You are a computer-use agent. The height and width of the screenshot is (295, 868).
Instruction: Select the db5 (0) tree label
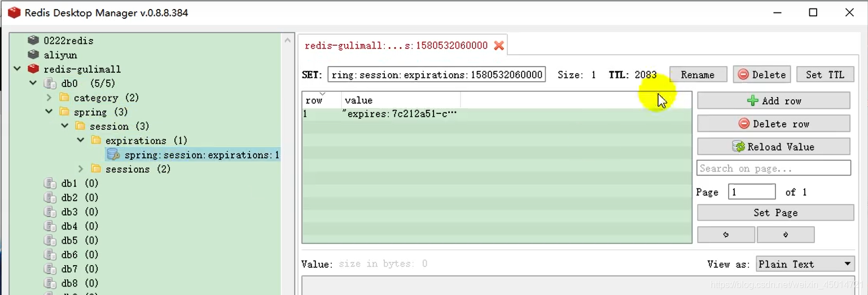pyautogui.click(x=80, y=240)
